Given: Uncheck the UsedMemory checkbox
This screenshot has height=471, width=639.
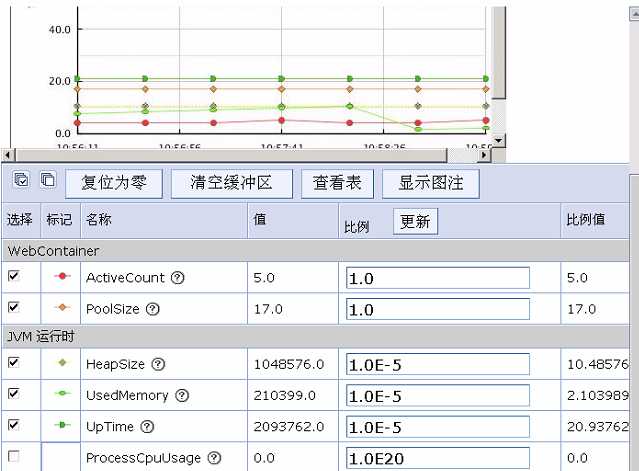Looking at the screenshot, I should click(x=13, y=393).
